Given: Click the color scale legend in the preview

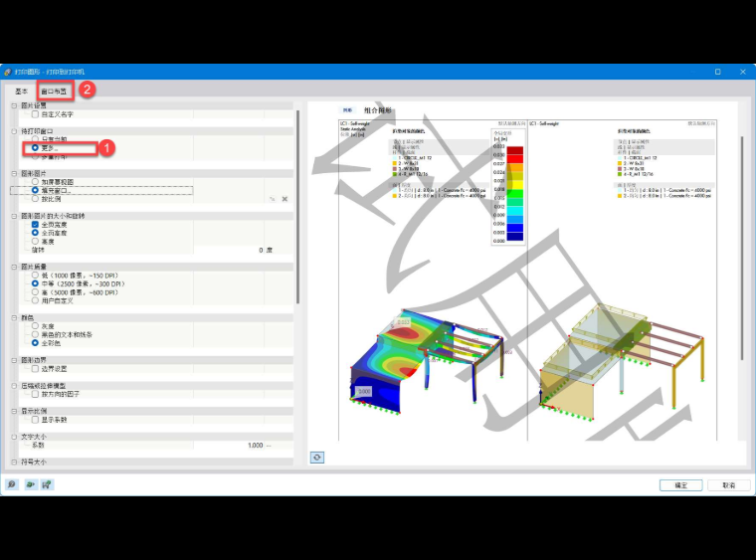Looking at the screenshot, I should point(508,187).
